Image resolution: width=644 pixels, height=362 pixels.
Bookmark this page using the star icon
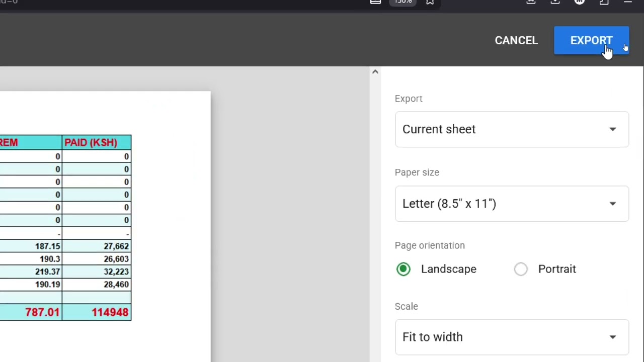(x=430, y=3)
